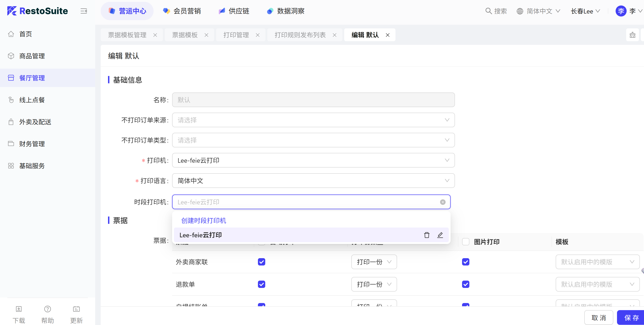Screen dimensions: 644x325
Task: Toggle the 图片打印 header checkbox
Action: coord(465,242)
